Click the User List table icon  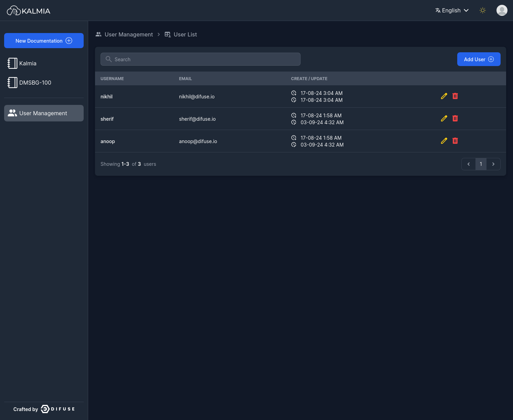tap(168, 34)
